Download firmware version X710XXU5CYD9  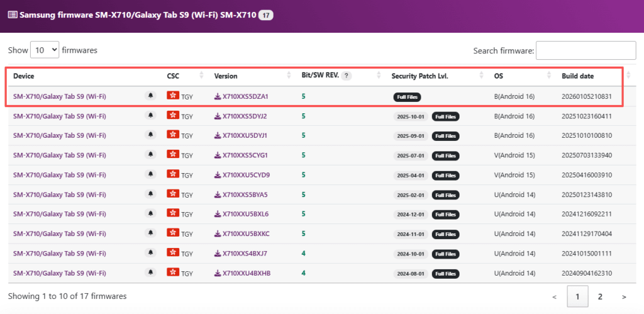(x=242, y=175)
